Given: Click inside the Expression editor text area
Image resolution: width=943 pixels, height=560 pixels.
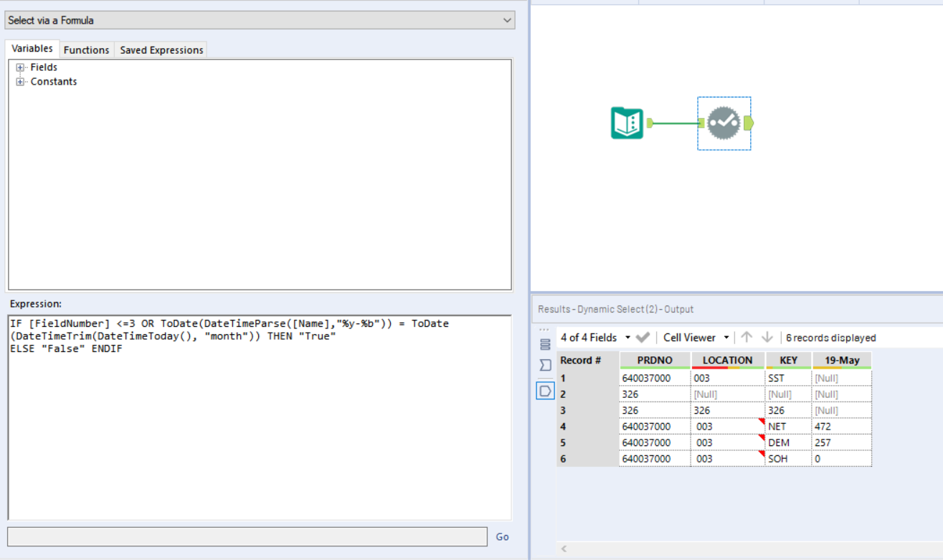Looking at the screenshot, I should pyautogui.click(x=251, y=416).
